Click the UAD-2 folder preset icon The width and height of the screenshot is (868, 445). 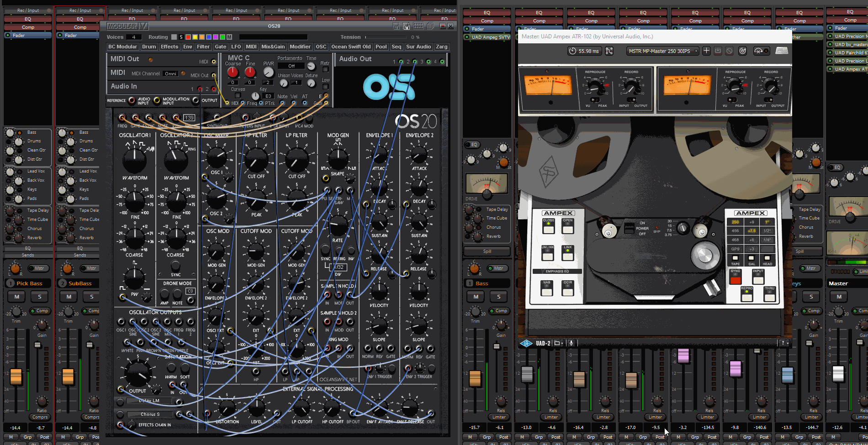click(557, 343)
